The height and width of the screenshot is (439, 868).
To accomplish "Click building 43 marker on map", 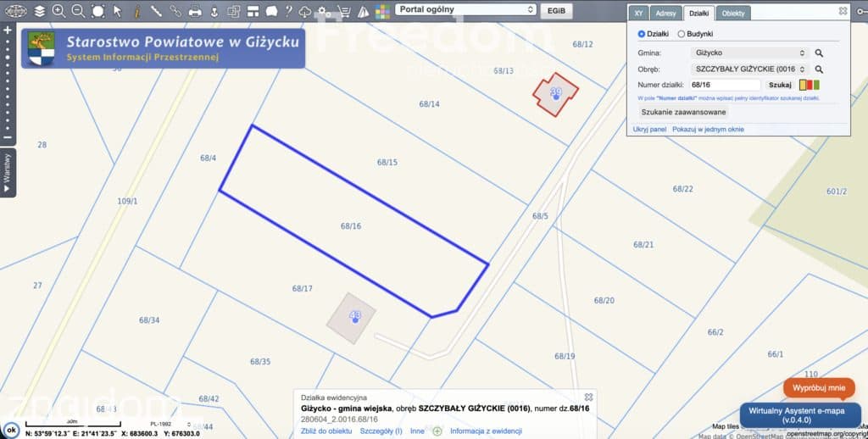I will [x=355, y=317].
